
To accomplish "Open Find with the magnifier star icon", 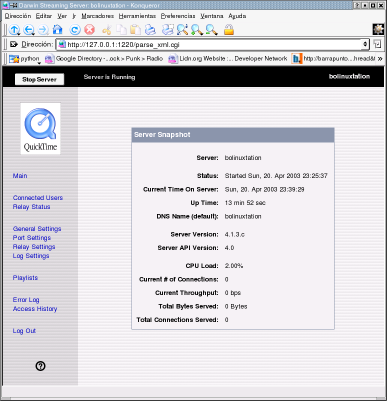I will pyautogui.click(x=182, y=30).
